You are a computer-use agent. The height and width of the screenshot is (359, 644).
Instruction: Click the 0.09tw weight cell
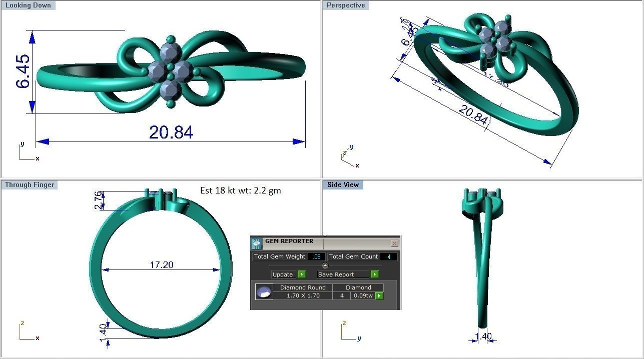363,295
